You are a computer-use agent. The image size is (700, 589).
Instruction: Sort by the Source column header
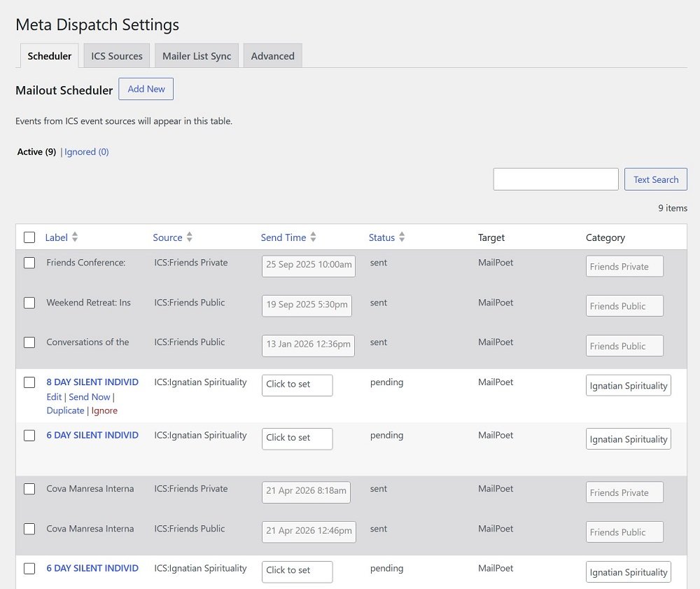pyautogui.click(x=167, y=237)
